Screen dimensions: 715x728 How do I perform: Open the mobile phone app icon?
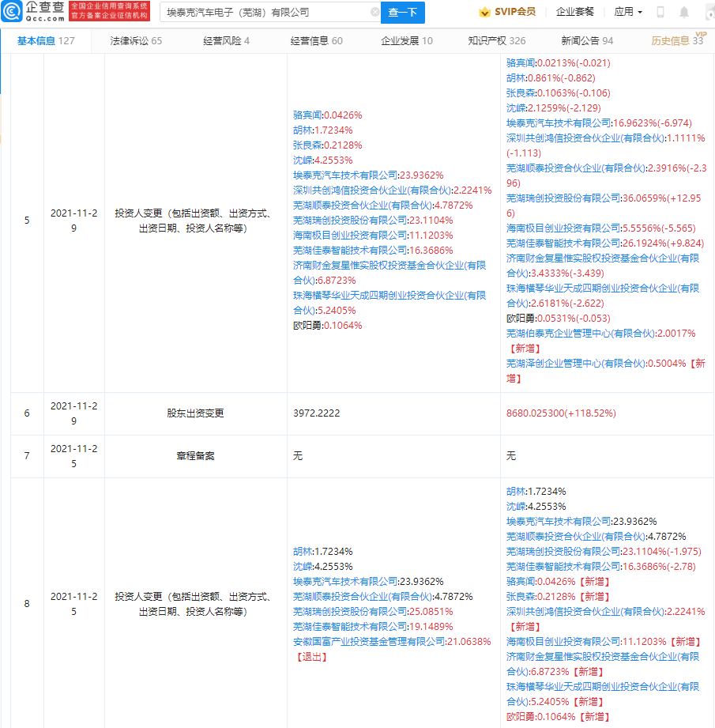[660, 12]
